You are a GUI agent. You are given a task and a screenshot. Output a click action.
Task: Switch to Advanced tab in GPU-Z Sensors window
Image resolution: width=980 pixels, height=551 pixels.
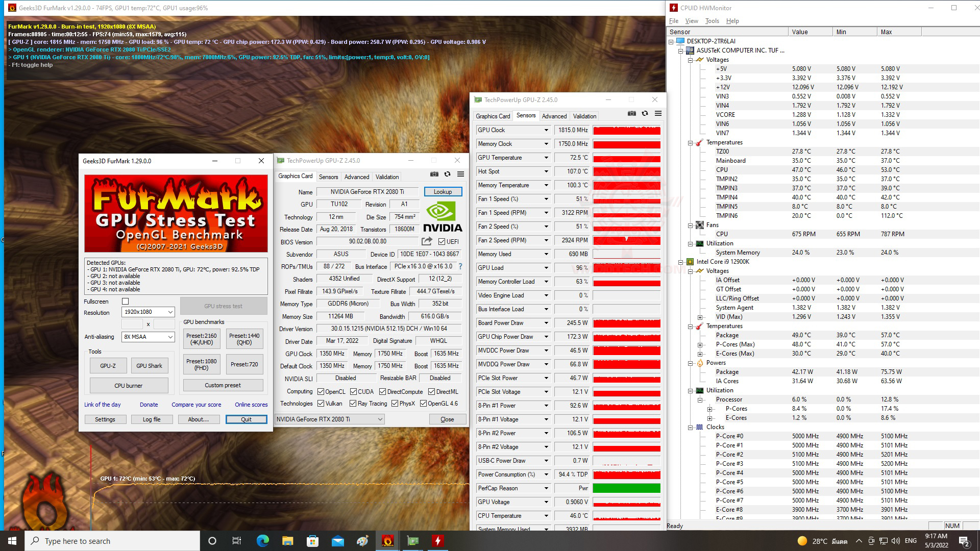[554, 116]
